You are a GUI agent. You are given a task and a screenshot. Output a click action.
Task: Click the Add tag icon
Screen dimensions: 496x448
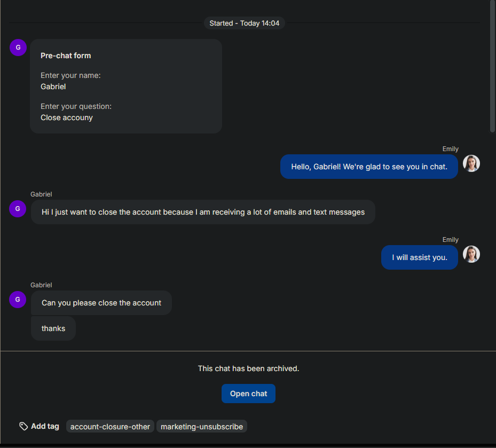(x=23, y=426)
